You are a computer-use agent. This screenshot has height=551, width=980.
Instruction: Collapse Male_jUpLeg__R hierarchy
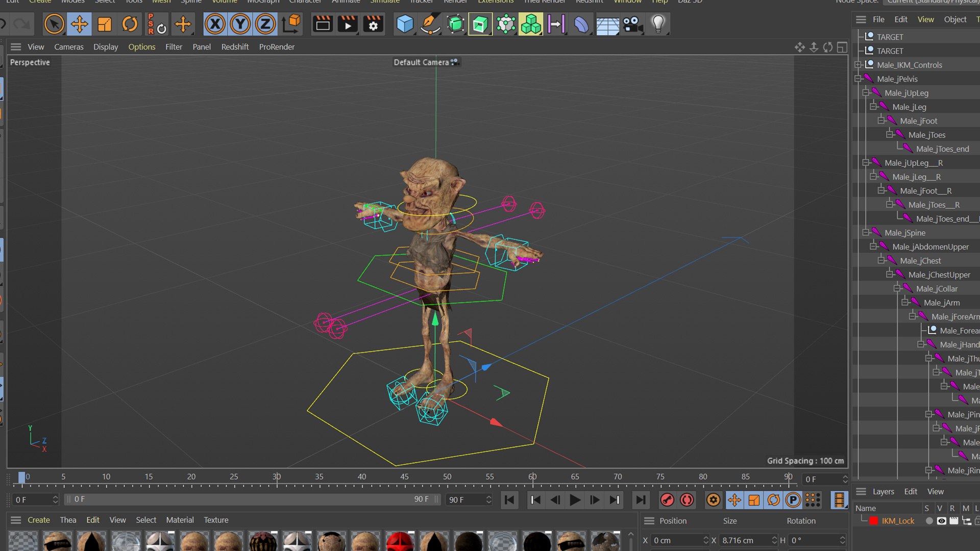click(x=866, y=163)
